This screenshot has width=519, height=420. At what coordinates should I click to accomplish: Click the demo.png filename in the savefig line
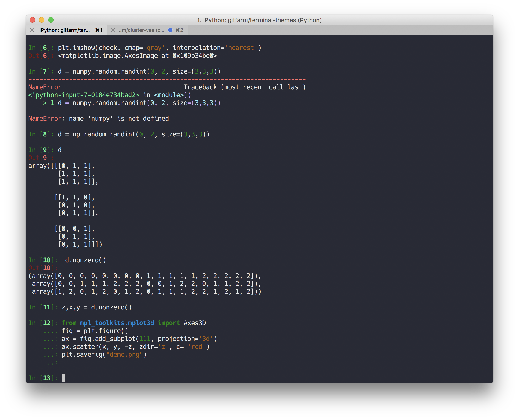pos(124,355)
